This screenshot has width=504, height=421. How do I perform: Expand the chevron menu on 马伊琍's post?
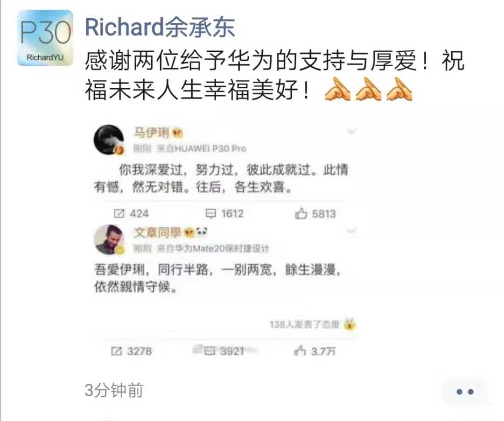[x=352, y=131]
